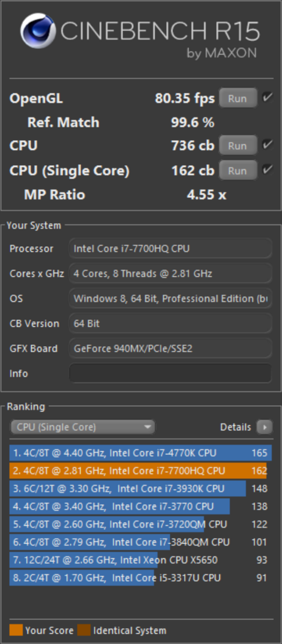This screenshot has width=282, height=644.
Task: Select the orange i7-7700HQ ranking entry
Action: (141, 471)
